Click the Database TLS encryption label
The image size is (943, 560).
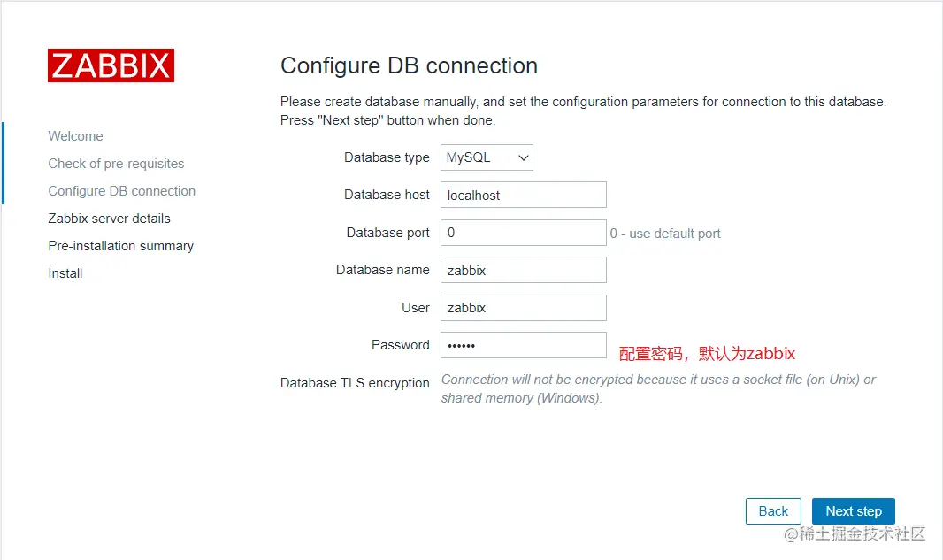(355, 383)
